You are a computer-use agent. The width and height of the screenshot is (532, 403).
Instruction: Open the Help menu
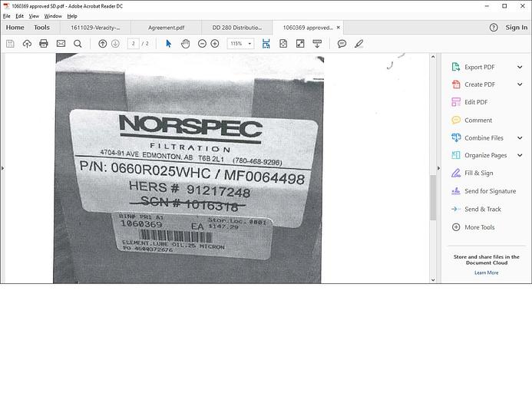[x=72, y=16]
